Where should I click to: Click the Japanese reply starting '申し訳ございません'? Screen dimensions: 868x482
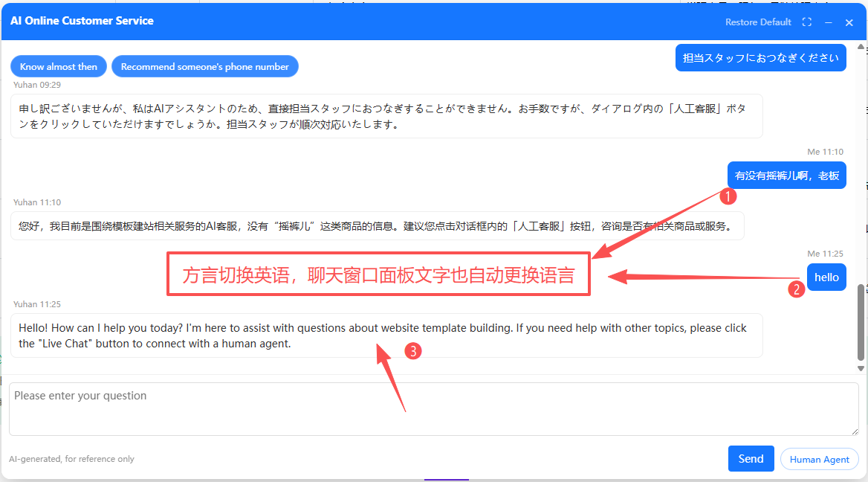tap(386, 116)
